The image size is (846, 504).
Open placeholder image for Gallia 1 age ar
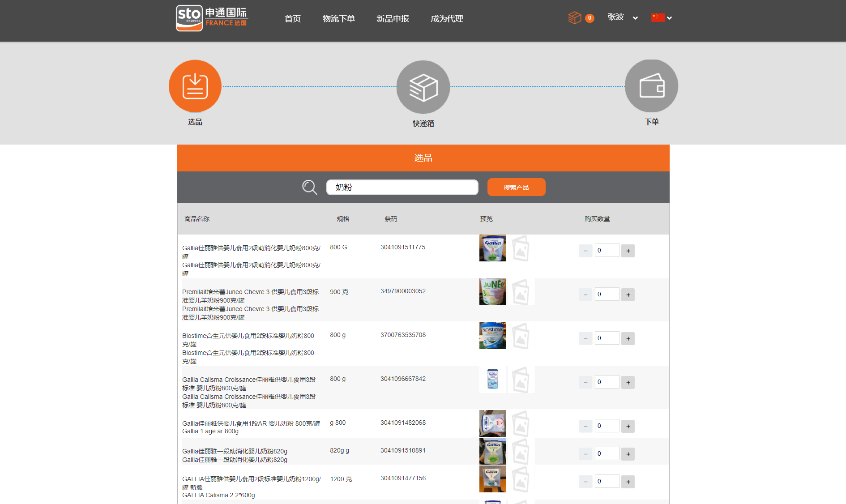(x=521, y=423)
